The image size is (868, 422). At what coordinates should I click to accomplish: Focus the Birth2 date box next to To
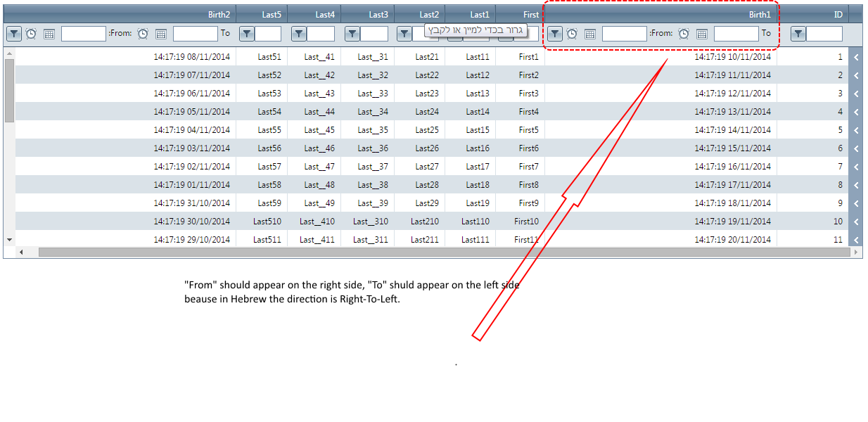pos(196,33)
